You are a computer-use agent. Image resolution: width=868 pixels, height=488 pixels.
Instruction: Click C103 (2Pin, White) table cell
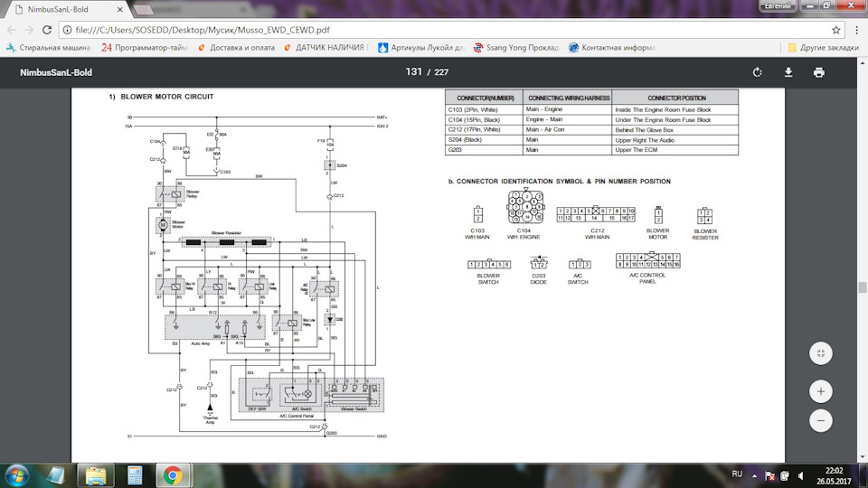point(483,109)
